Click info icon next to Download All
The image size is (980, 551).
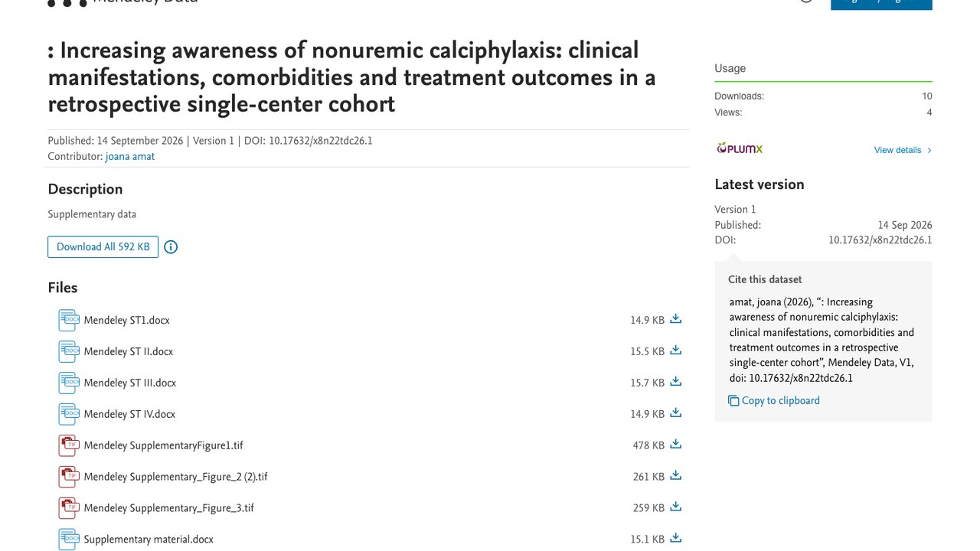point(171,247)
